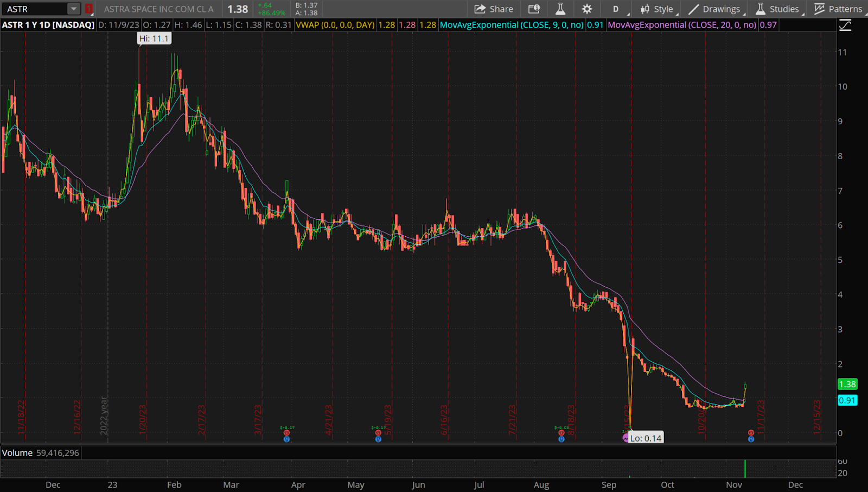Click the VWAP study label
This screenshot has width=868, height=492.
pos(335,25)
